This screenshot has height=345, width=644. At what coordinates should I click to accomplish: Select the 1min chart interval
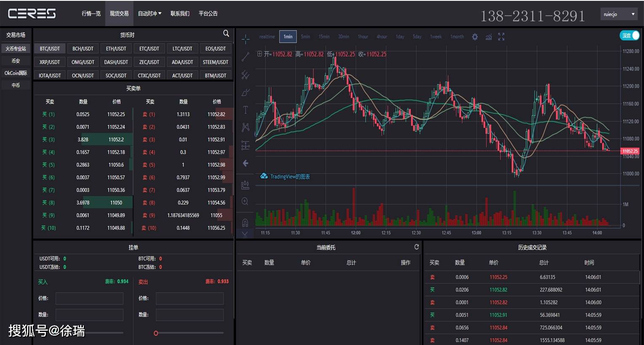(x=288, y=37)
